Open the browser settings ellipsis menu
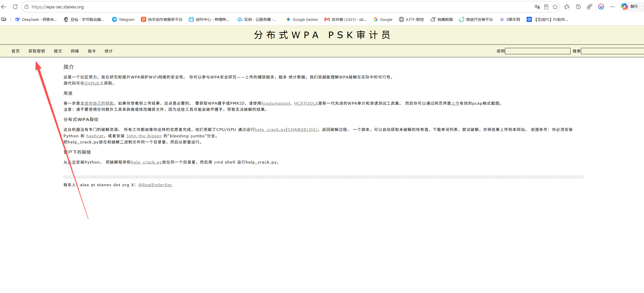The width and height of the screenshot is (644, 293). [612, 7]
